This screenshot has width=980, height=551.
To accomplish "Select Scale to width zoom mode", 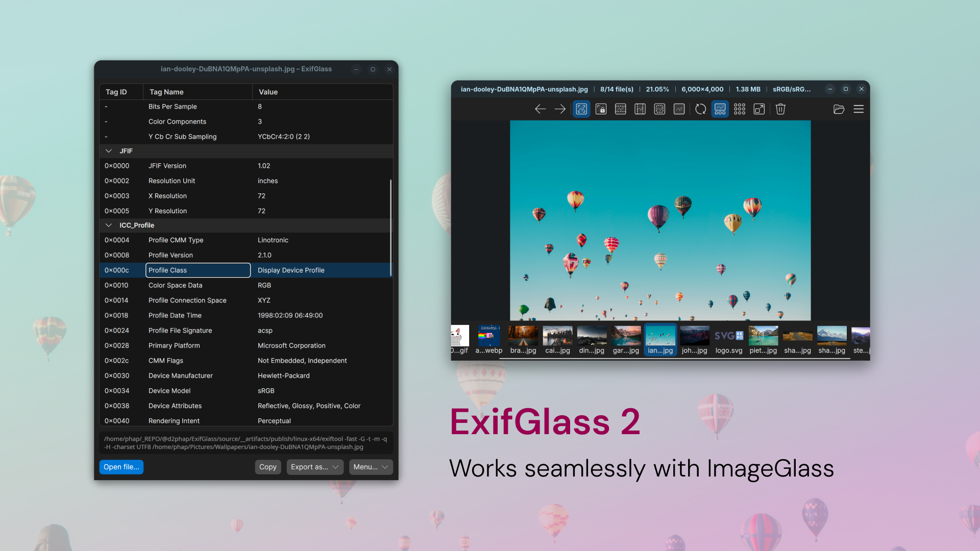I will [621, 109].
